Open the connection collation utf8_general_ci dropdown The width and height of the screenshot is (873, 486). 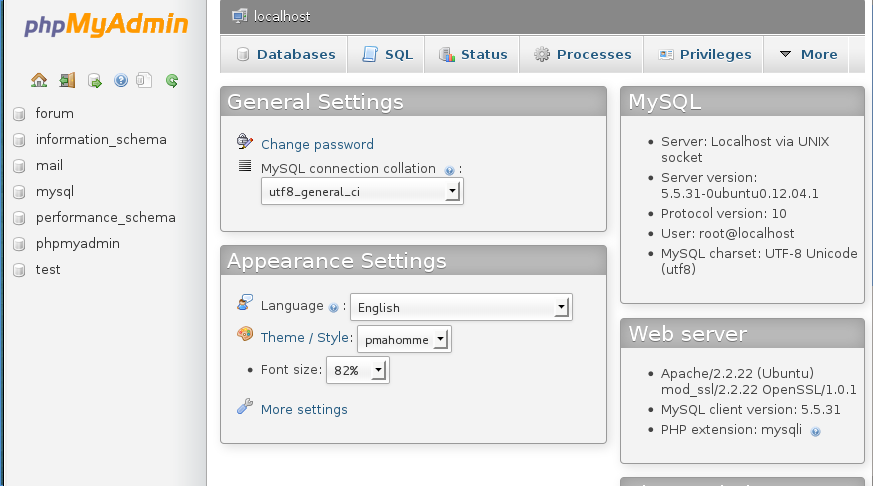coord(362,192)
